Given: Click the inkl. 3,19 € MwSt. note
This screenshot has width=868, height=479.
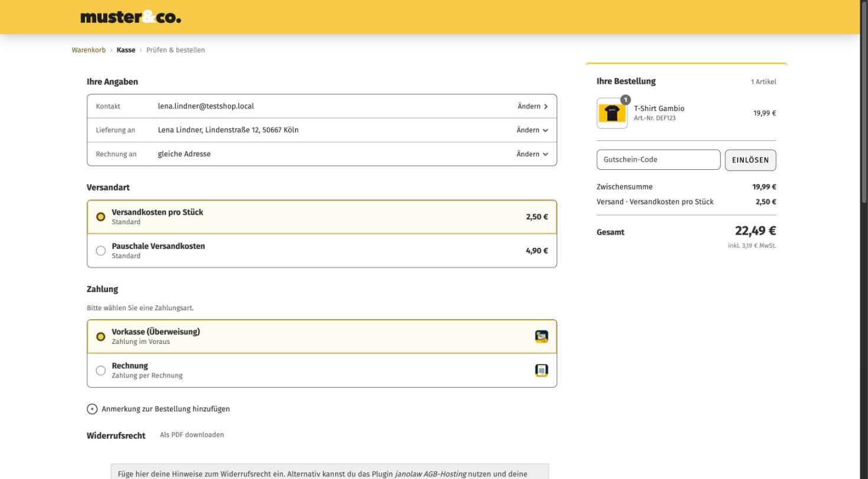Looking at the screenshot, I should pos(752,245).
